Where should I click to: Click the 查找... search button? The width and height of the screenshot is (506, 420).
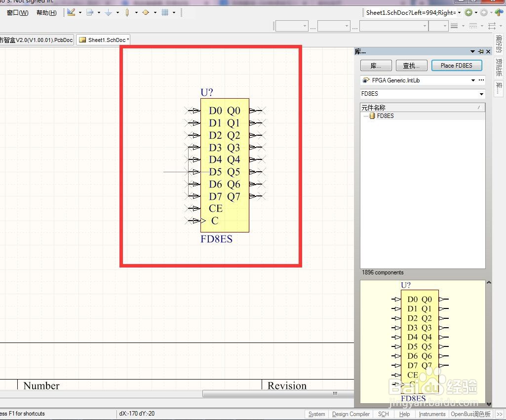tap(411, 66)
